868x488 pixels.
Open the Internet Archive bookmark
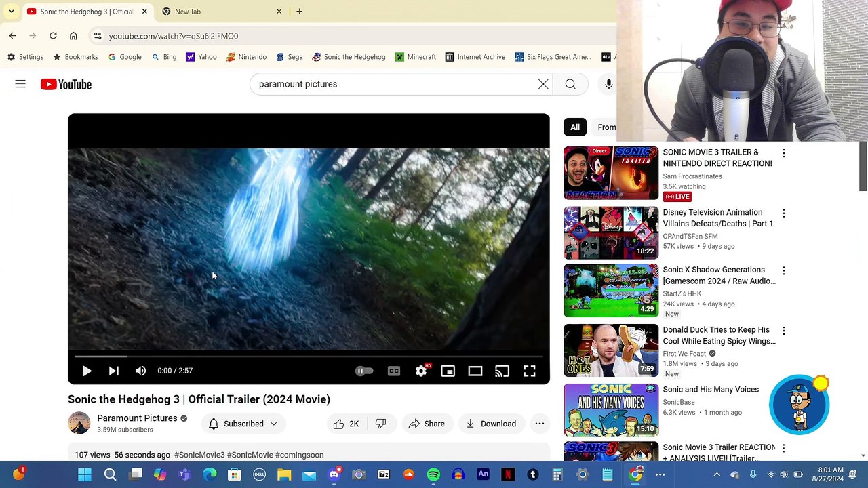(475, 57)
